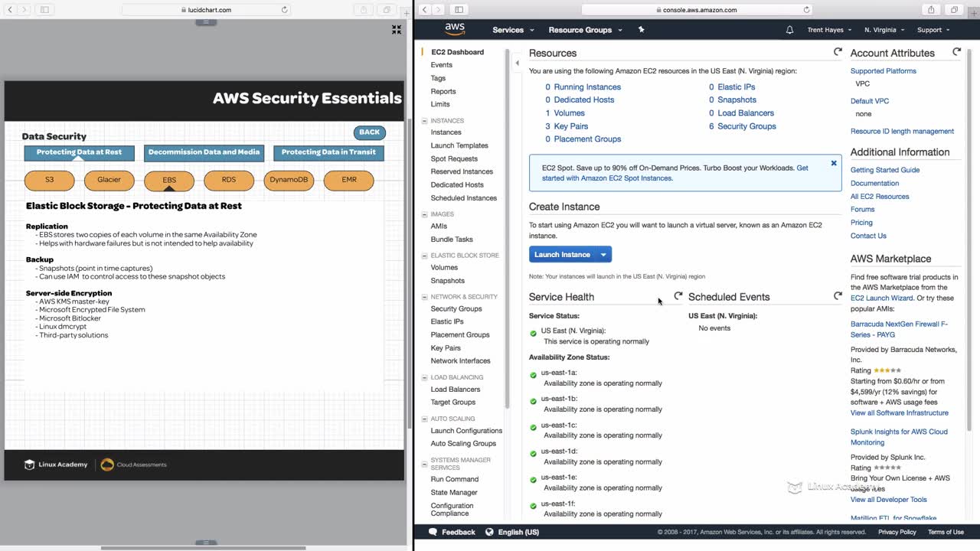Click the Lucidchart window horizontal scrollbar
The width and height of the screenshot is (980, 551).
point(203,548)
